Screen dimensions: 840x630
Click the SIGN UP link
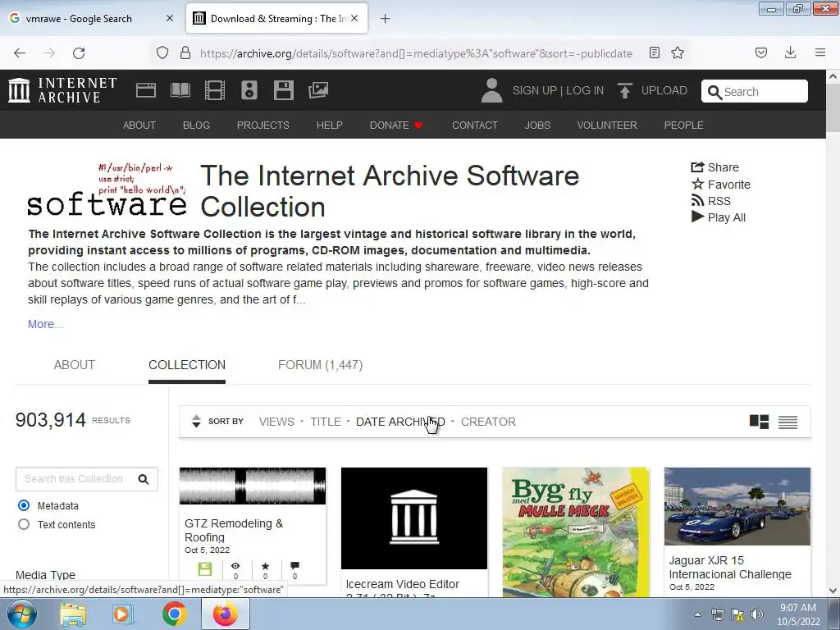tap(535, 90)
